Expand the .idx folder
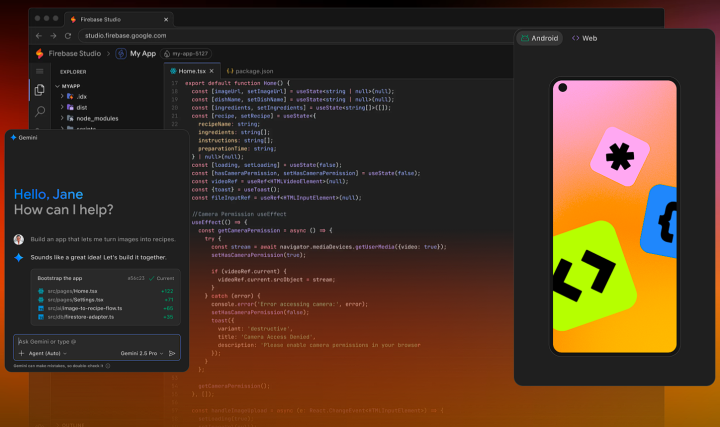The height and width of the screenshot is (427, 720). click(x=82, y=96)
